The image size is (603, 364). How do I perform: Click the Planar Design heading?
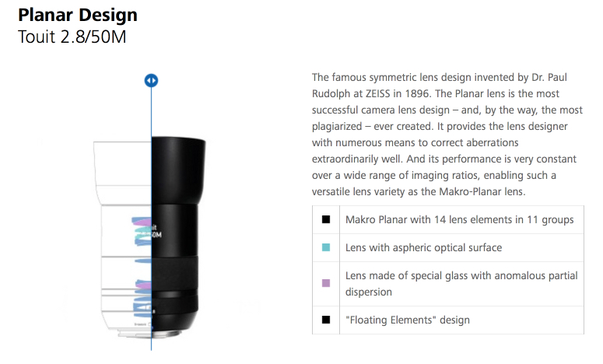click(78, 15)
